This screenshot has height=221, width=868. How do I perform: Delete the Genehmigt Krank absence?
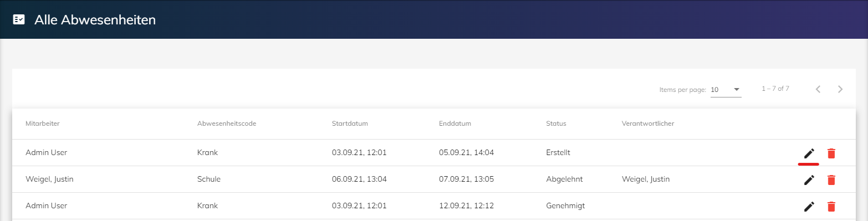pos(831,206)
